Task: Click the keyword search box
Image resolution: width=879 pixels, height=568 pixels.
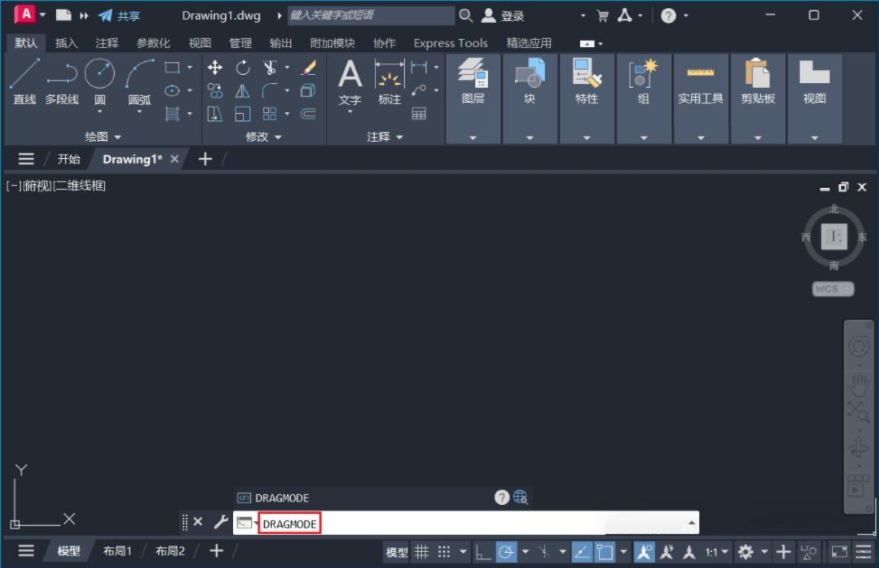Action: pyautogui.click(x=371, y=15)
